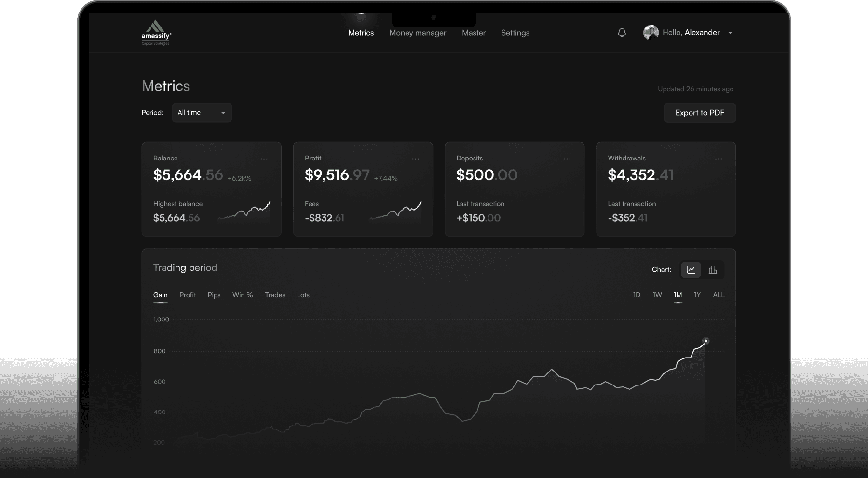The image size is (868, 478).
Task: Open the Withdrawals card options menu
Action: [719, 159]
